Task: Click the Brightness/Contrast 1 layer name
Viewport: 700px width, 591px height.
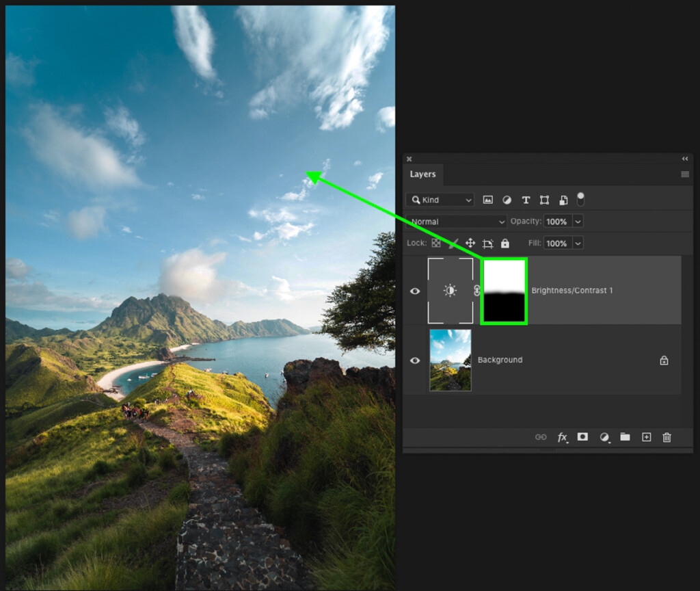Action: (x=572, y=290)
